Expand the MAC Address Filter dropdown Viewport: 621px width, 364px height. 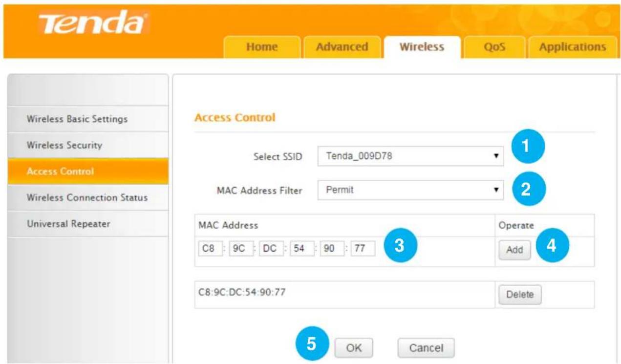click(x=410, y=190)
